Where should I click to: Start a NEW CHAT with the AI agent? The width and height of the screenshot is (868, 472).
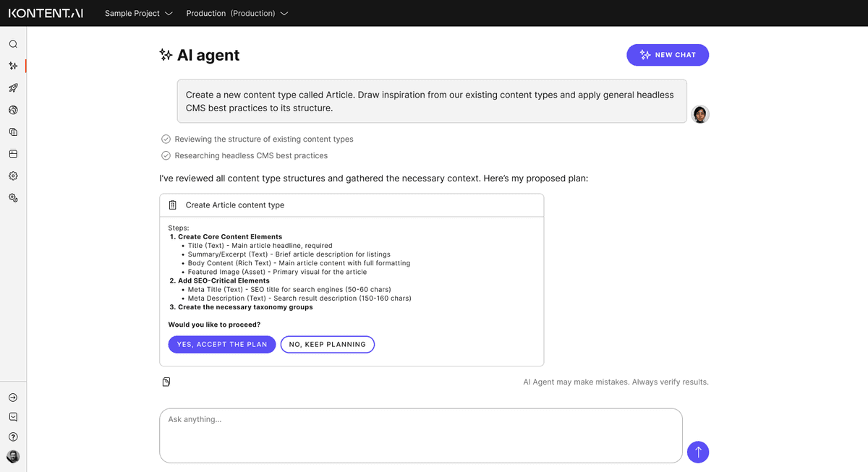667,54
